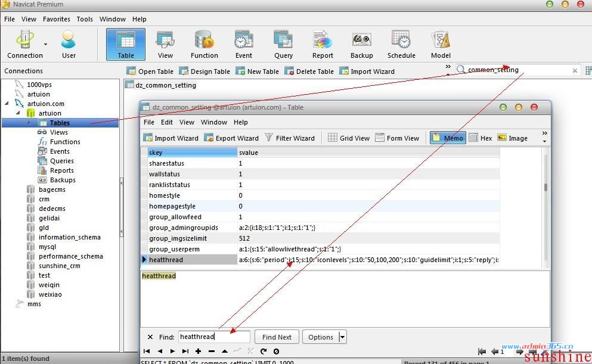
Task: Open the Edit menu in table window
Action: point(166,122)
